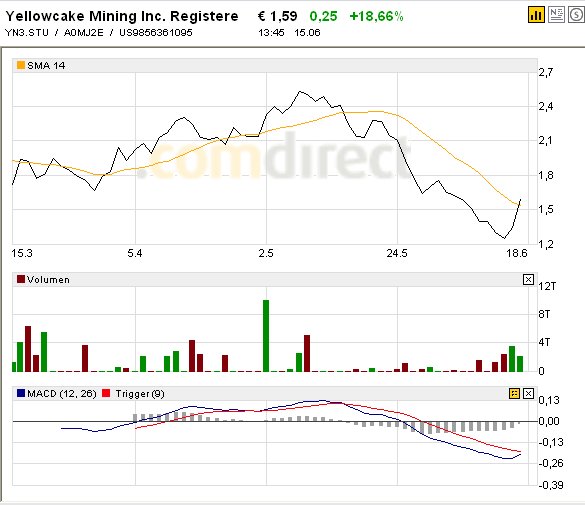The width and height of the screenshot is (585, 505).
Task: Click the 15.3 date axis label
Action: pyautogui.click(x=22, y=254)
